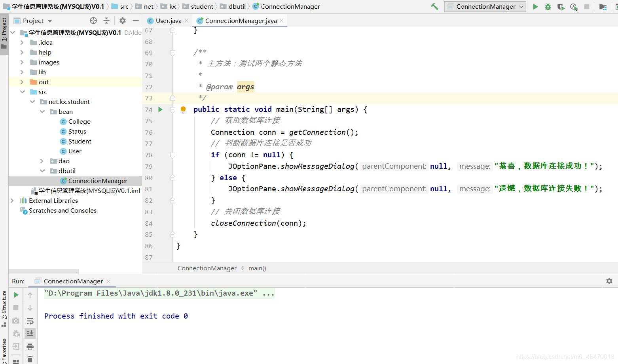This screenshot has width=618, height=364.
Task: Select the User class in project tree
Action: pos(71,151)
